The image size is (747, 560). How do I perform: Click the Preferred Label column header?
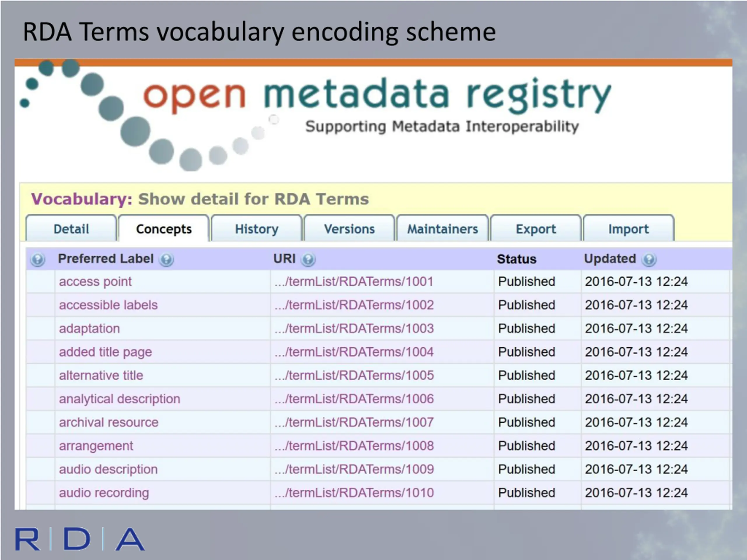click(106, 259)
